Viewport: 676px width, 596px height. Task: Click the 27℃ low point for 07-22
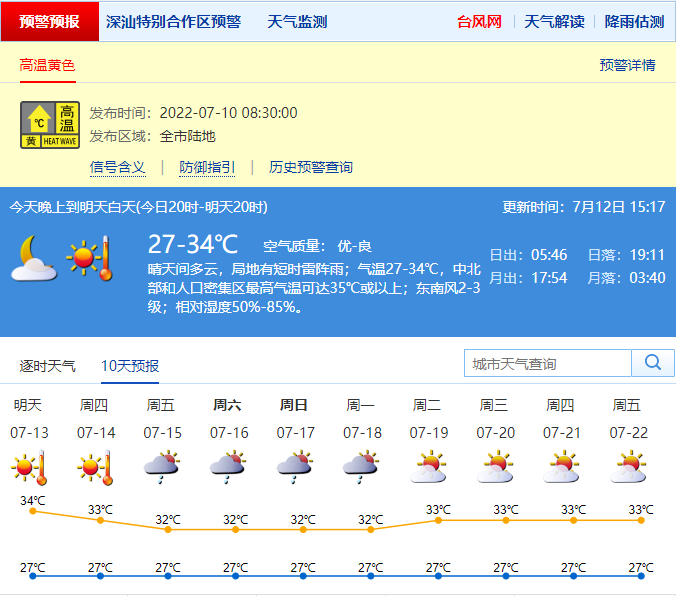(641, 576)
